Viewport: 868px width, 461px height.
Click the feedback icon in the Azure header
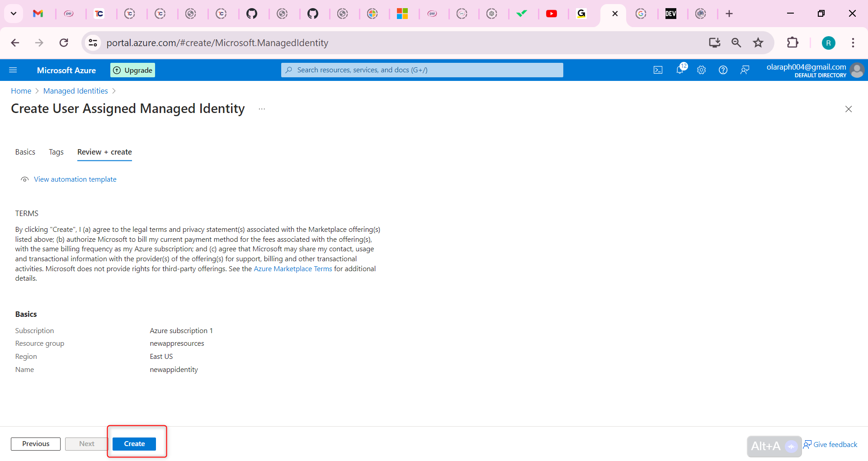point(745,70)
